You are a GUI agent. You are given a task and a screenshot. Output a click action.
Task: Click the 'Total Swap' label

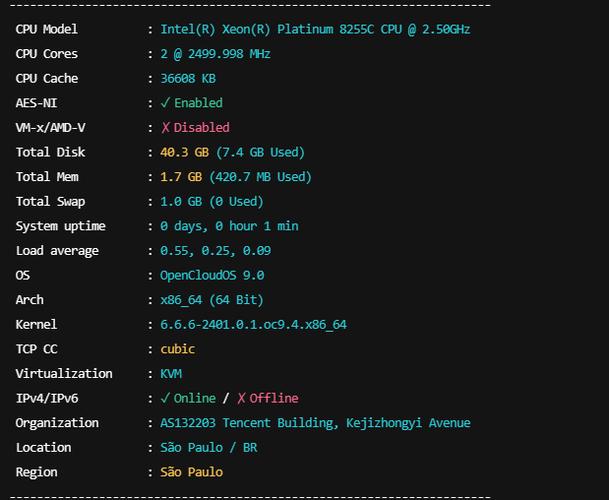click(50, 201)
